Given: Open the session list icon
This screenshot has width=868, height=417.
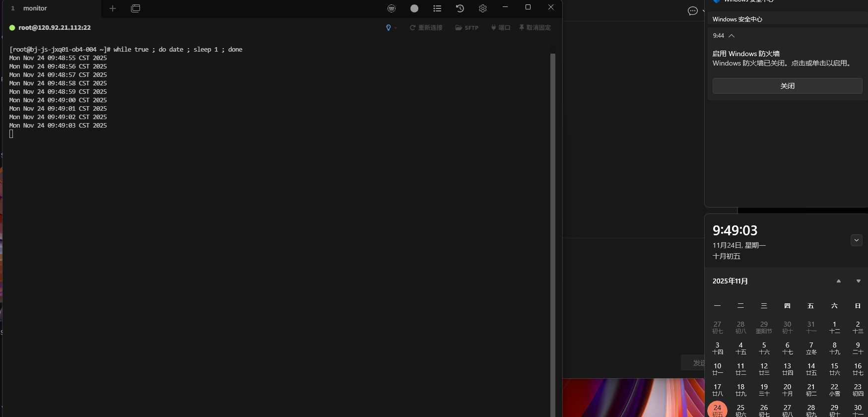Looking at the screenshot, I should [x=437, y=8].
